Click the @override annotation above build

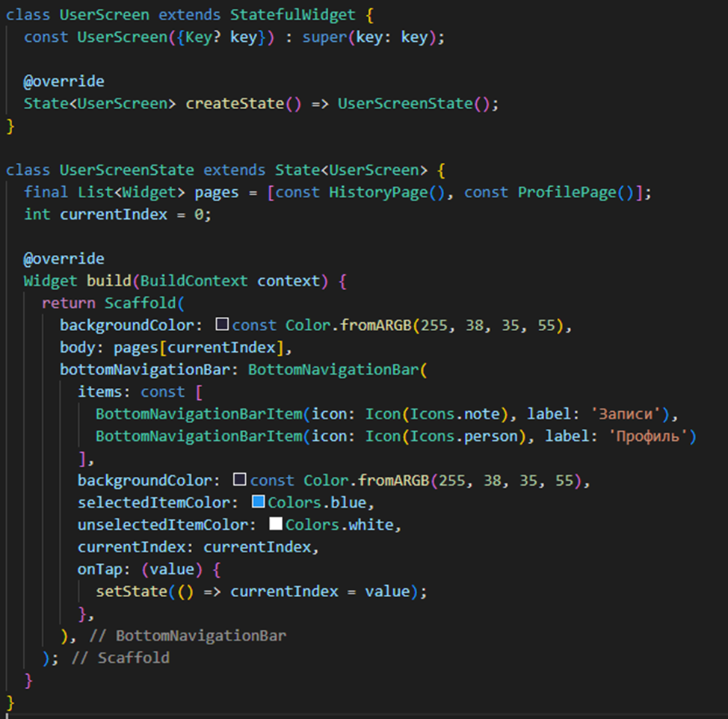coord(64,258)
